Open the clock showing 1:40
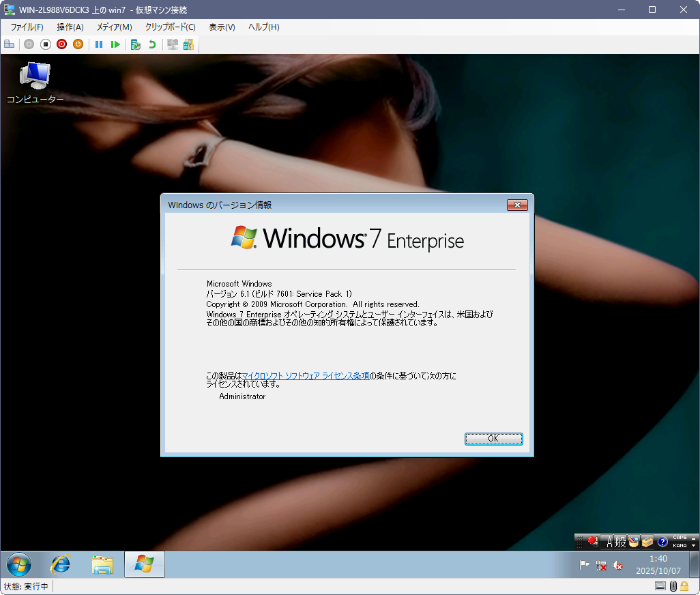This screenshot has height=595, width=700. pos(658,565)
